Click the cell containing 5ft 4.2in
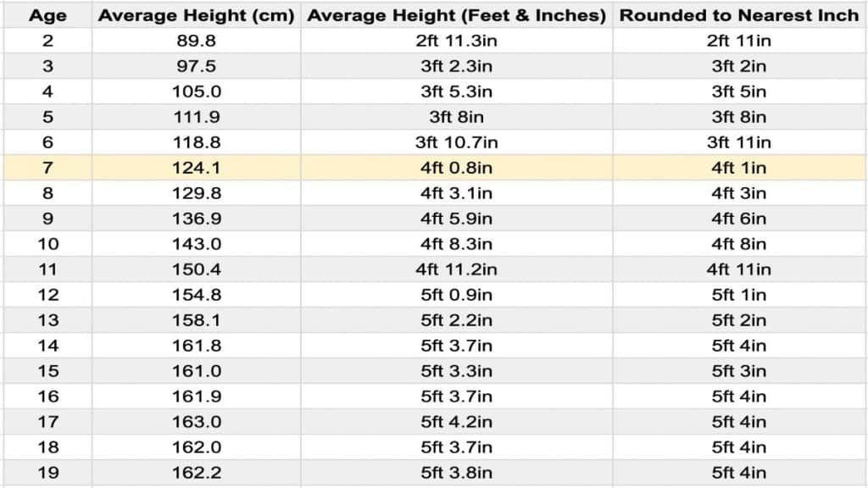868x488 pixels. [x=457, y=422]
